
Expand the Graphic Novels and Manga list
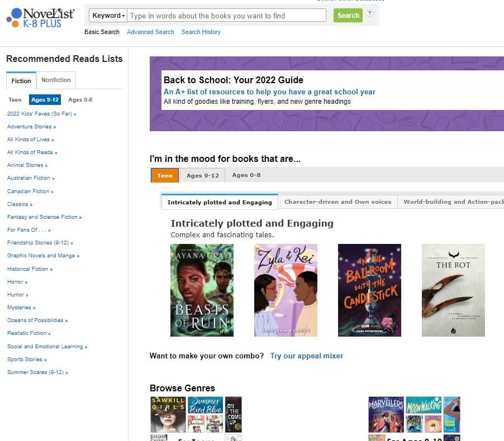43,256
